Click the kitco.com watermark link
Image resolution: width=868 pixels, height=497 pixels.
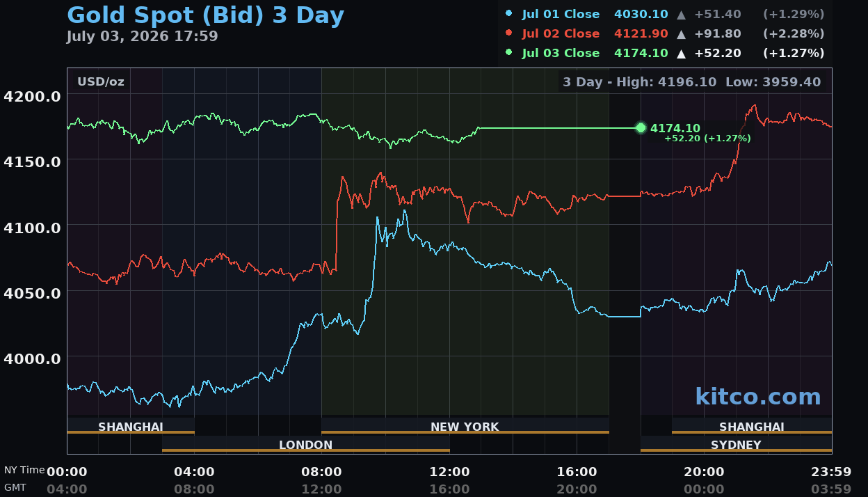point(758,396)
